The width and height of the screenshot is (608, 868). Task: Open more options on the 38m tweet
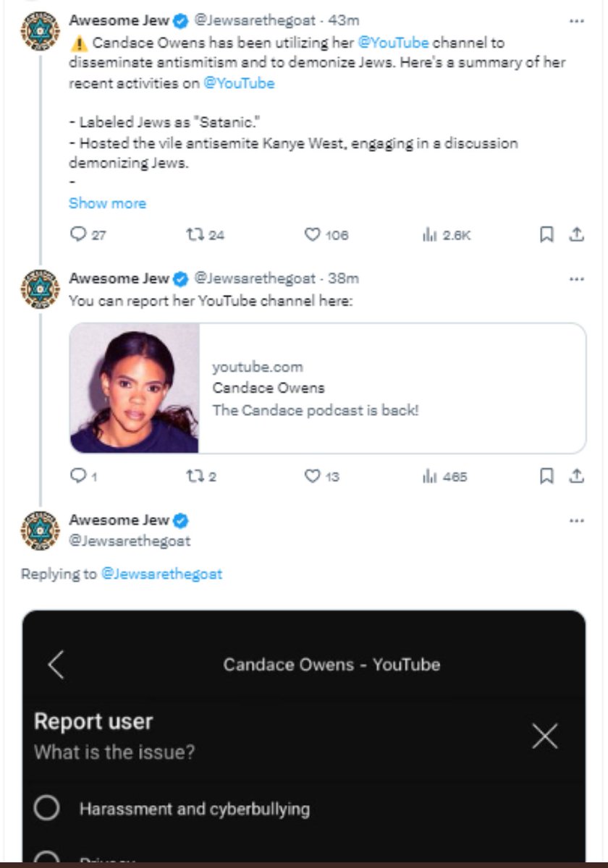(x=576, y=278)
